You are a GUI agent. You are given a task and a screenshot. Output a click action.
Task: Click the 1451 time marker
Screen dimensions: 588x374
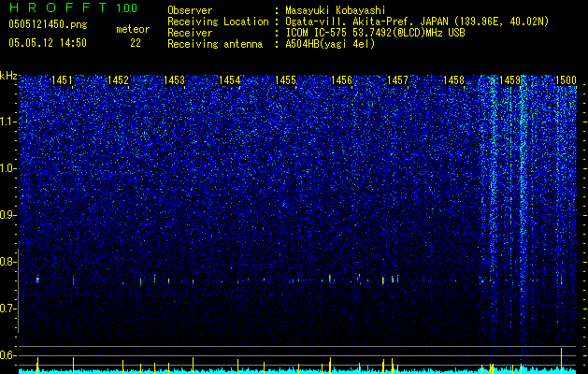(x=62, y=80)
